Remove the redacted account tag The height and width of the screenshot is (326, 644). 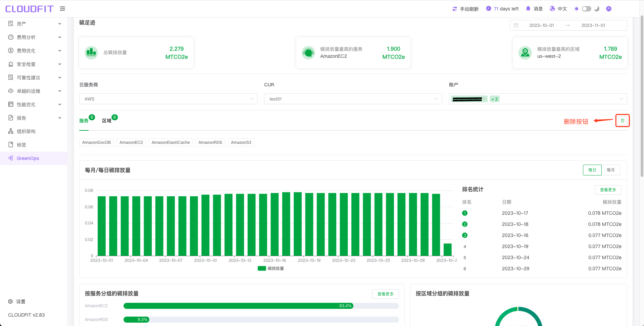click(485, 99)
